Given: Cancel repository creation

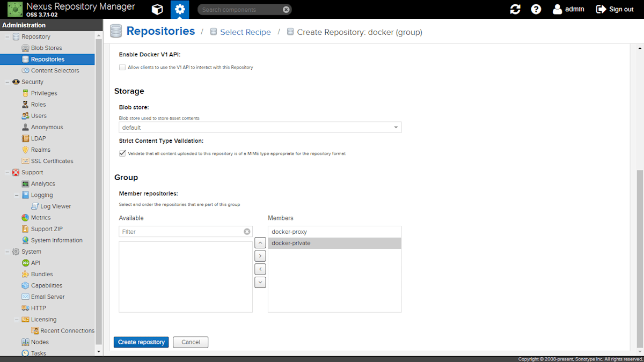Looking at the screenshot, I should point(191,342).
